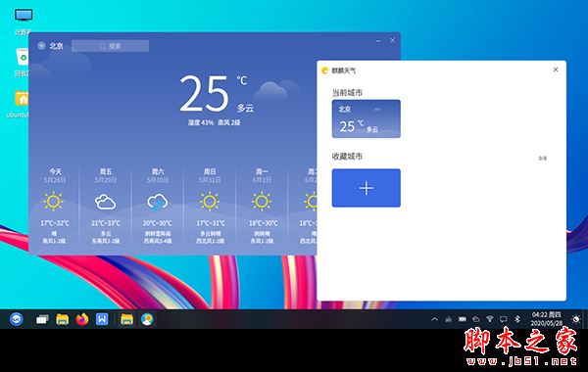Select the 今天 forecast column
The width and height of the screenshot is (588, 372).
click(54, 206)
